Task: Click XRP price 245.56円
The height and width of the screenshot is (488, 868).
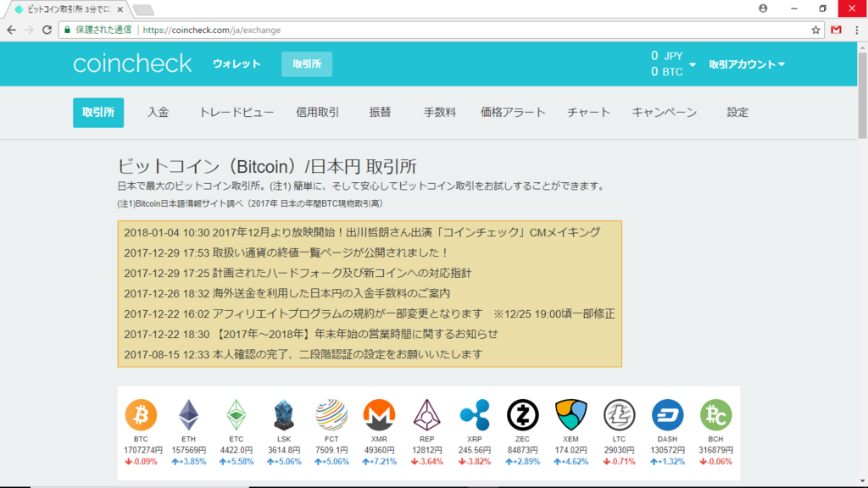Action: [x=475, y=451]
